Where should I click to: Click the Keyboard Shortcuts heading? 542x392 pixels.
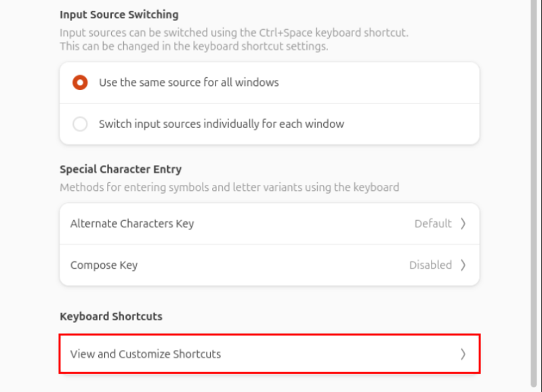pyautogui.click(x=110, y=316)
